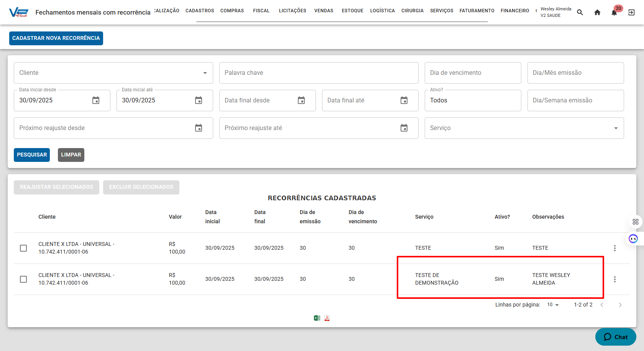Open the FINANCEIRO menu

(514, 11)
